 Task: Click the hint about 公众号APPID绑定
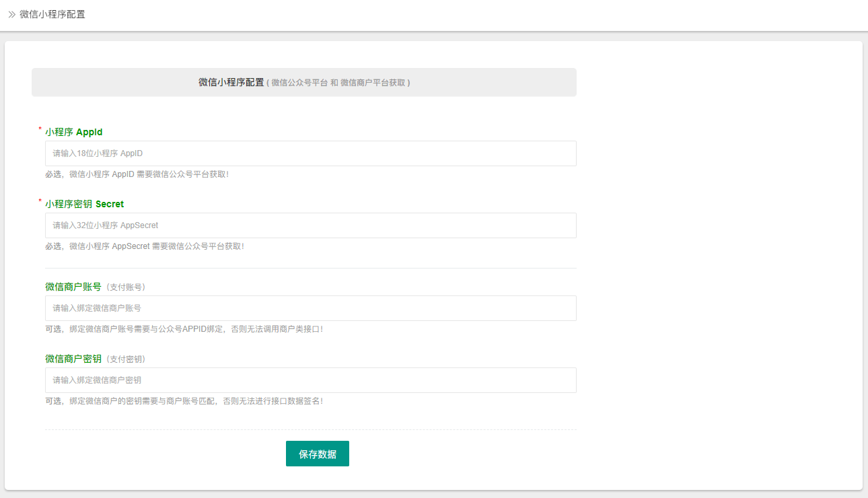184,329
